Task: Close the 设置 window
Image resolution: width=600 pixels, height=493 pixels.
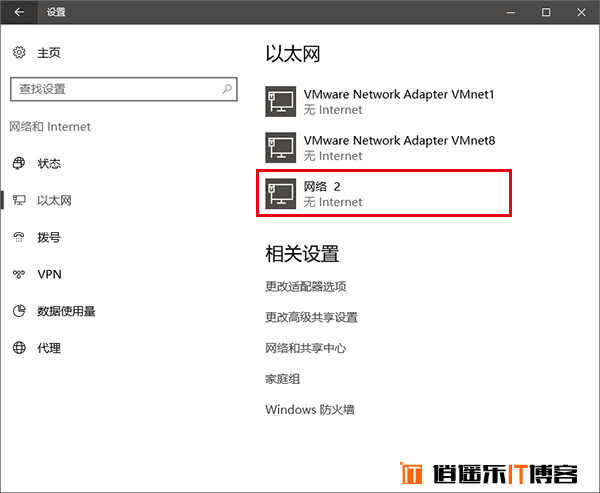Action: (x=581, y=12)
